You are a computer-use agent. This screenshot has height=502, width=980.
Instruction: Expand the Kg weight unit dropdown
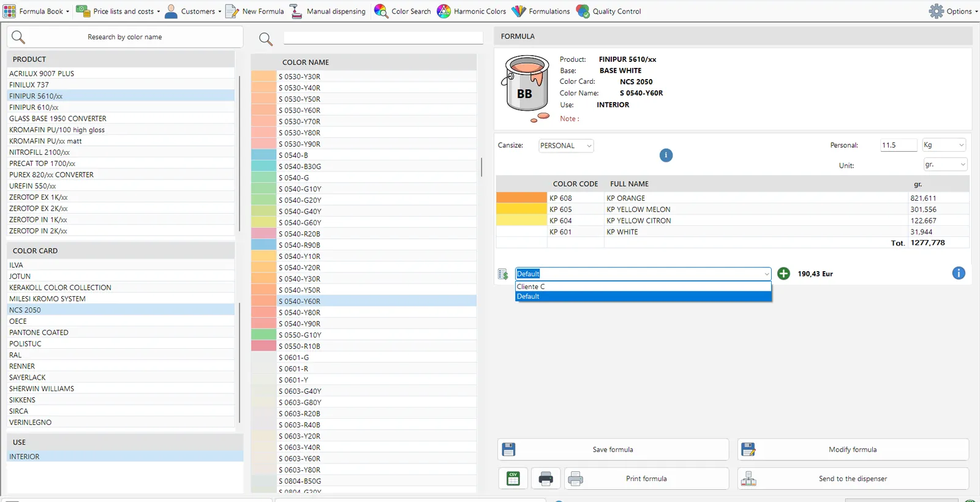(x=944, y=145)
